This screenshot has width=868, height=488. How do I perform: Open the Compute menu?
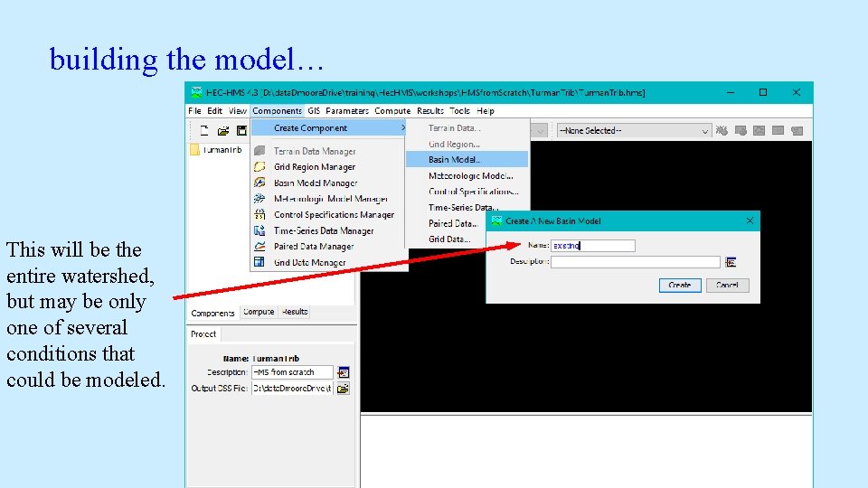click(392, 110)
